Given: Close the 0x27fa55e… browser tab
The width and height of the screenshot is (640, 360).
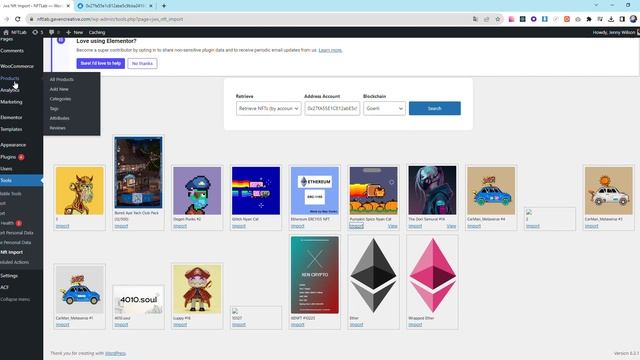Looking at the screenshot, I should pyautogui.click(x=151, y=6).
